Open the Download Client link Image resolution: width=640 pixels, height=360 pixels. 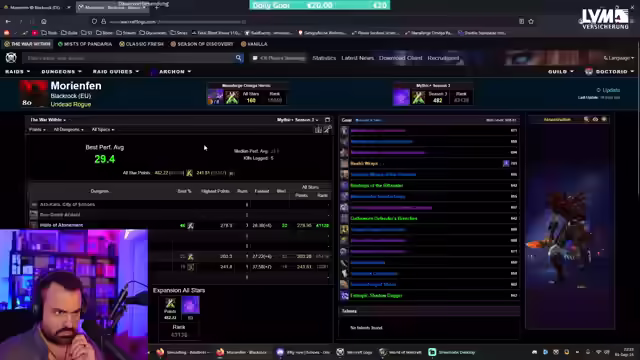(400, 58)
